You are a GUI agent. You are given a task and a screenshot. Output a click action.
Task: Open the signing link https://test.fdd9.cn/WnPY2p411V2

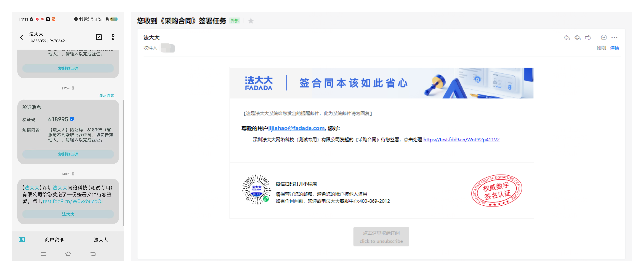[461, 140]
